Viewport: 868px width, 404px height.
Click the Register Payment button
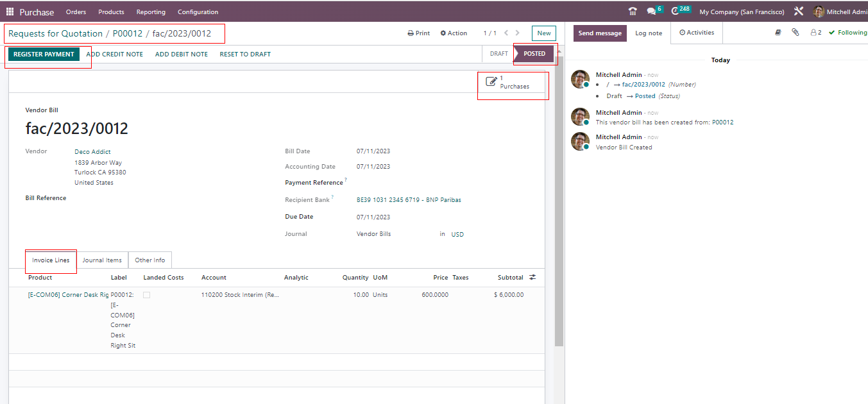(x=44, y=55)
